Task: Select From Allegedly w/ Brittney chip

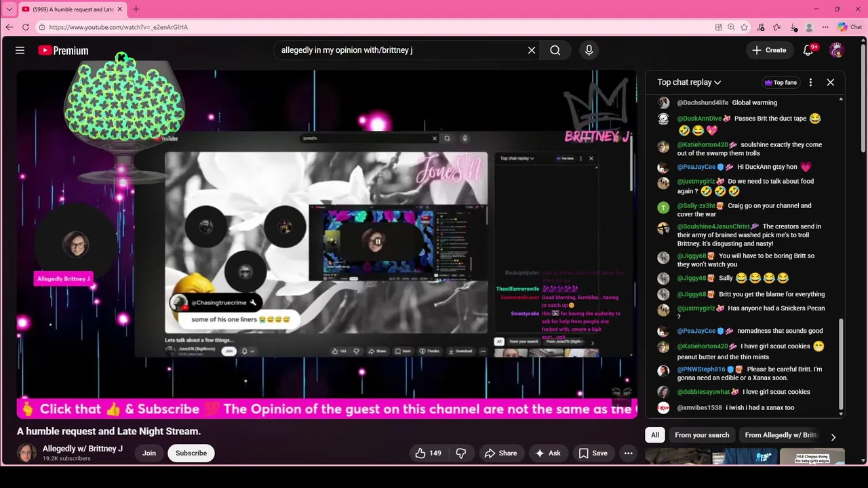Action: click(x=781, y=435)
